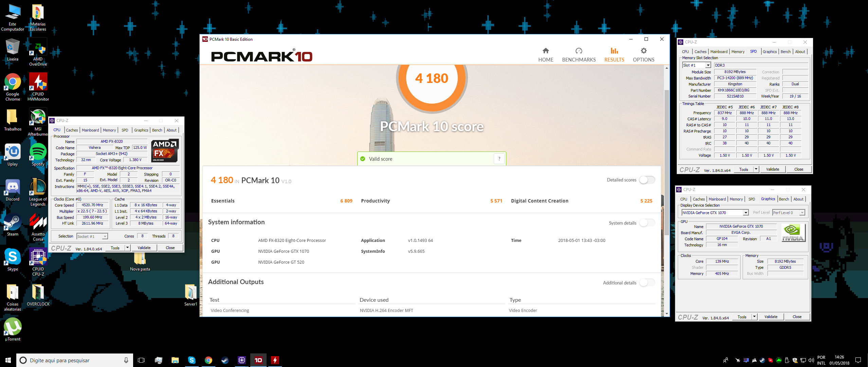Open Graphics tab in left CPU-Z window
This screenshot has height=367, width=868.
[141, 130]
